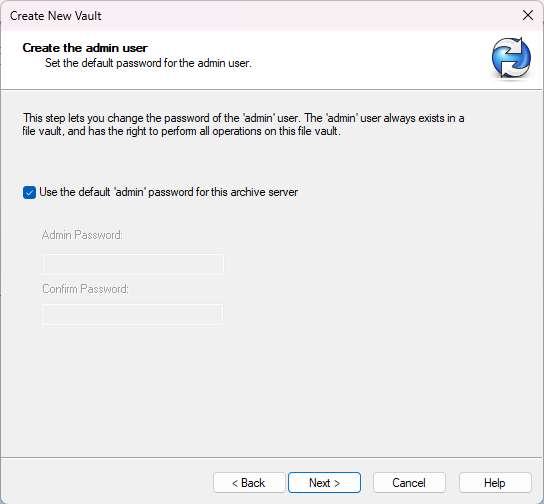Click the 'Create the admin user' heading
This screenshot has width=544, height=504.
pos(85,48)
